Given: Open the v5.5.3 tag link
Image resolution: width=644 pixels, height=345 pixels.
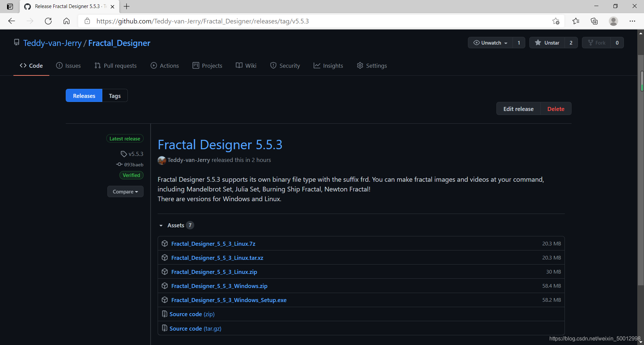Looking at the screenshot, I should tap(132, 154).
